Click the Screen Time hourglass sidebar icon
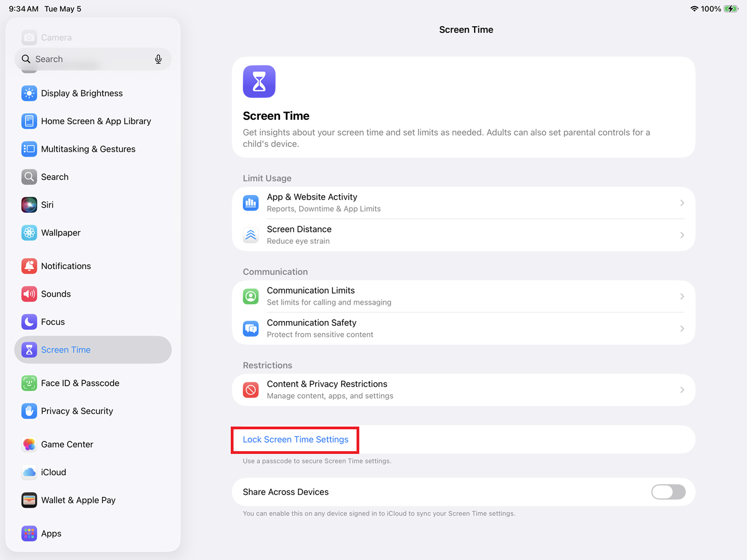 [29, 350]
